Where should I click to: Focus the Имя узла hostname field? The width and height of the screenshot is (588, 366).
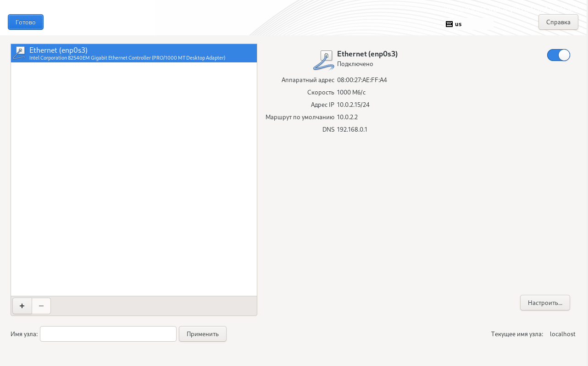108,334
